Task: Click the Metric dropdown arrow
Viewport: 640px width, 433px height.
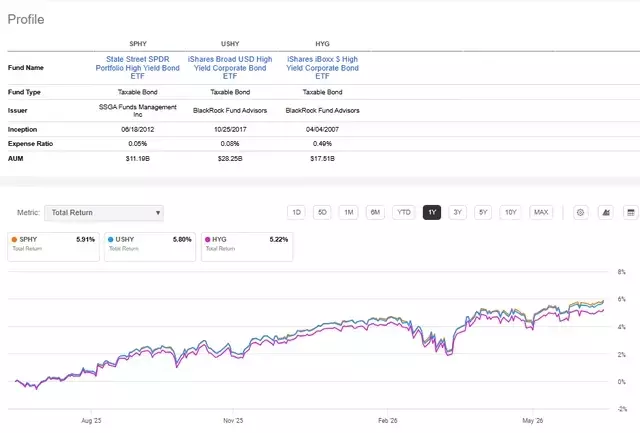Action: pyautogui.click(x=158, y=213)
